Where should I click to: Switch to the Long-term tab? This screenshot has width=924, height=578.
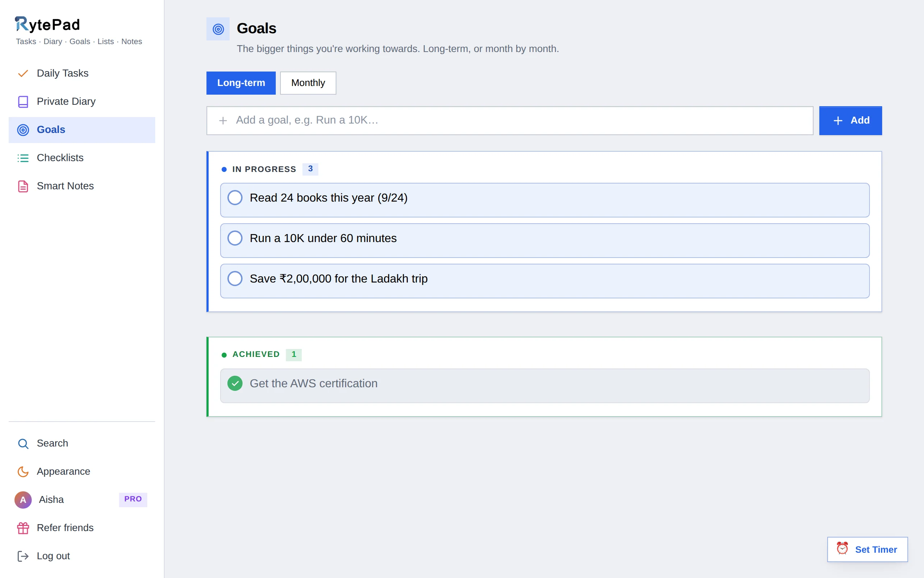point(241,83)
